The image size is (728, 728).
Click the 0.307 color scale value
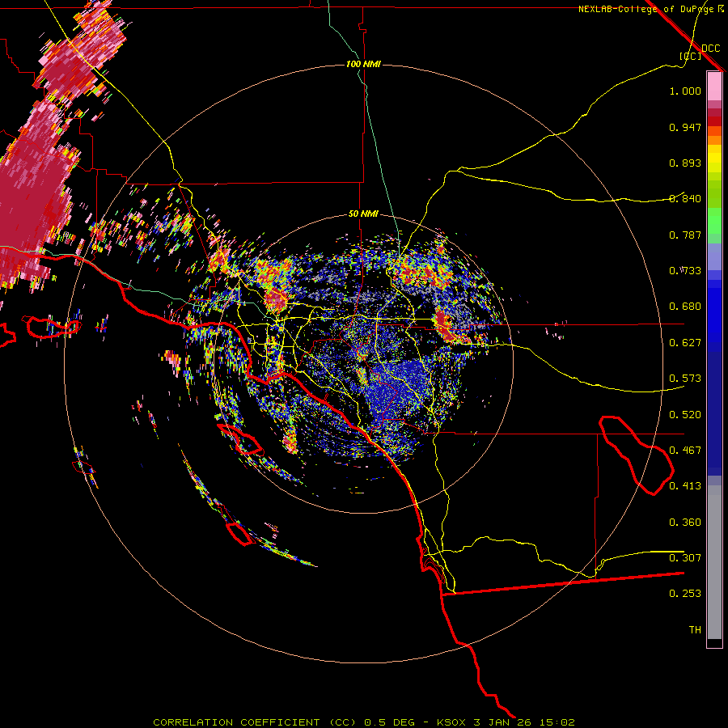(685, 558)
